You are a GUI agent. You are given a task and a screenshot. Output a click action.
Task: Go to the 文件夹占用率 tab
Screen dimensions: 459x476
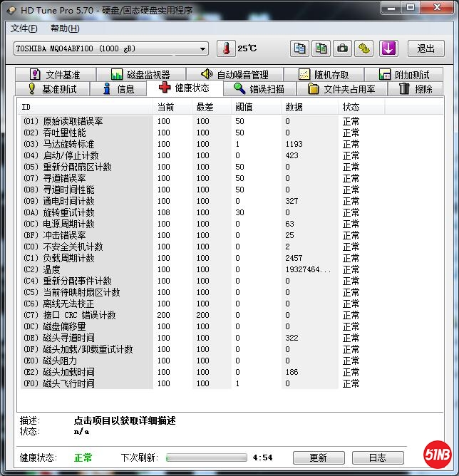point(341,89)
